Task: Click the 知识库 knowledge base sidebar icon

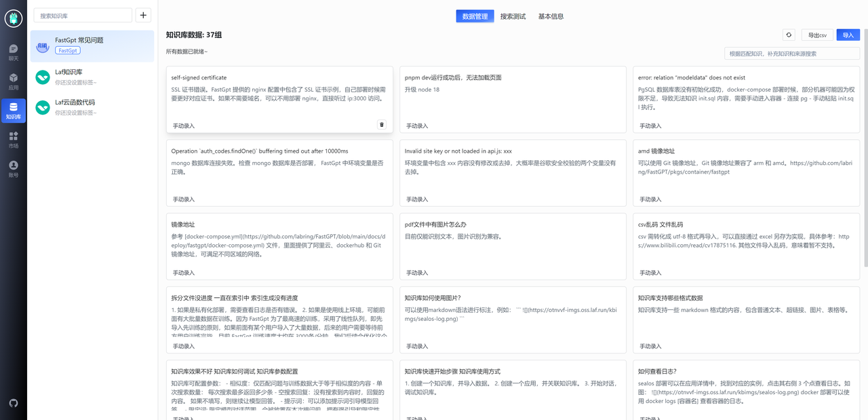Action: point(14,111)
